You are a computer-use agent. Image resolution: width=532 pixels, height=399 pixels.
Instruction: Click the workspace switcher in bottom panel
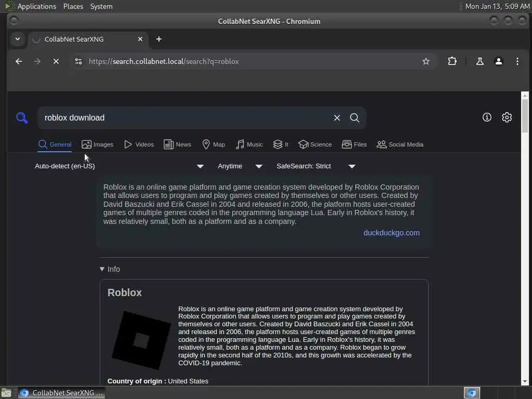(x=472, y=393)
